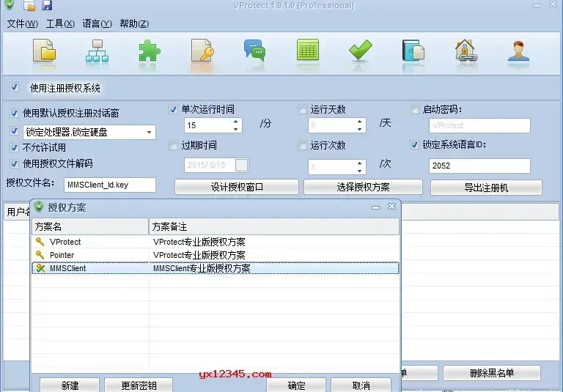563x392 pixels.
Task: Select the network structure toolbar icon
Action: point(97,51)
